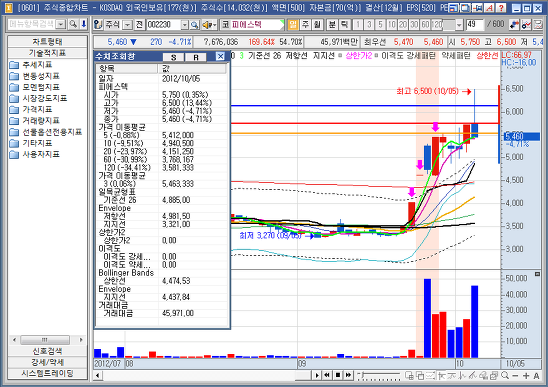The image size is (548, 387).
Task: Click the bottom toolbar zoom slider
Action: click(379, 376)
